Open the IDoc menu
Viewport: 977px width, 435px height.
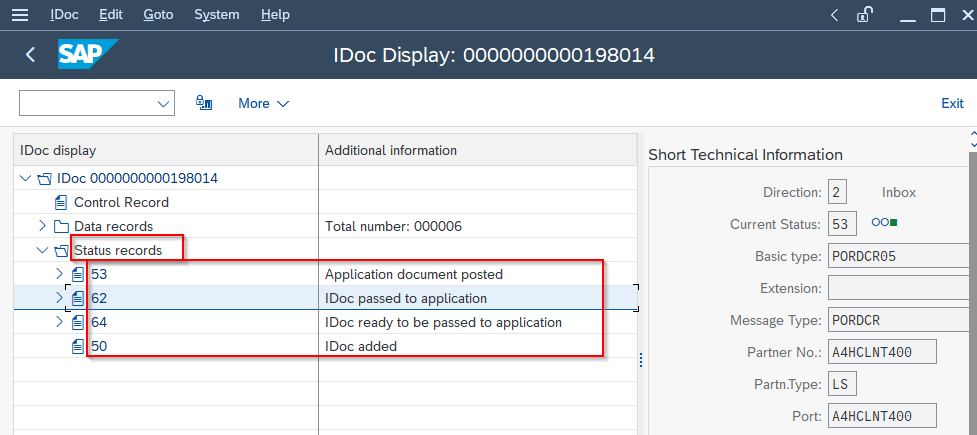[x=64, y=14]
